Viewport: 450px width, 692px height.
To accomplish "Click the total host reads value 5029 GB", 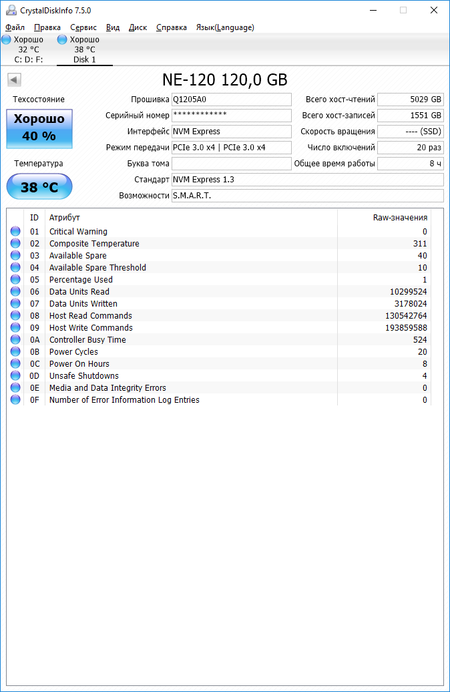I will click(x=410, y=99).
